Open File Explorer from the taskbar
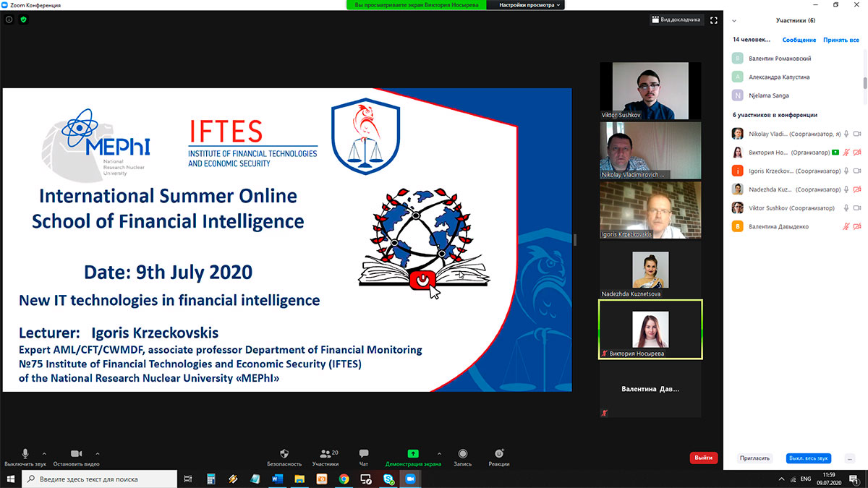This screenshot has width=868, height=488. click(299, 479)
